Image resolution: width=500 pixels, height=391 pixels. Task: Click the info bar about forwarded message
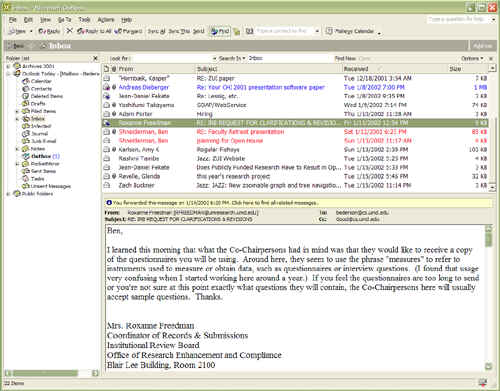coord(298,203)
